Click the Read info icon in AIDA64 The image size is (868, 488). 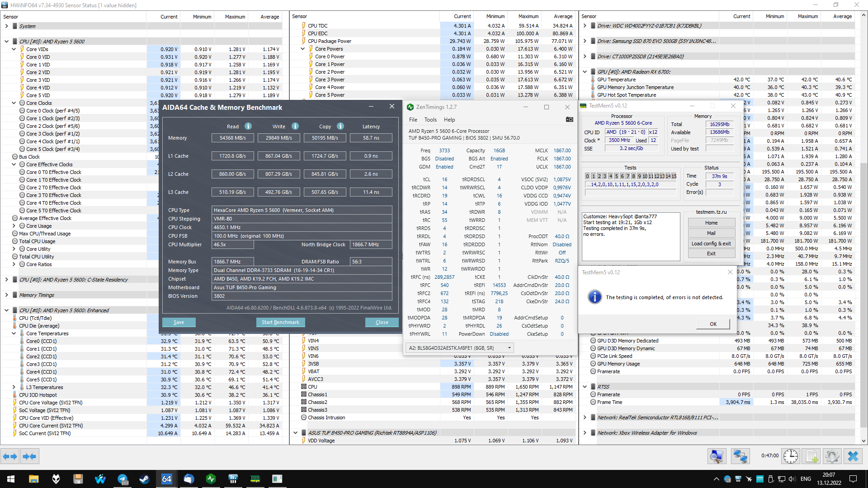click(x=248, y=127)
